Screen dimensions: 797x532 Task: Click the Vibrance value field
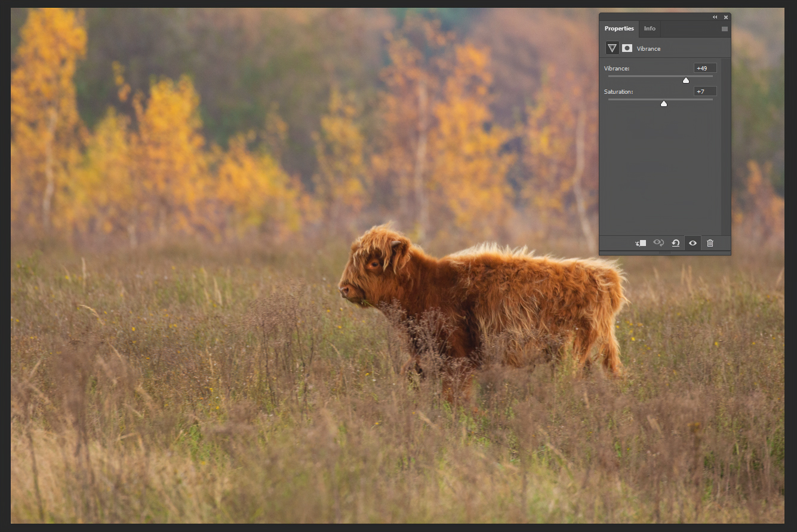pos(705,68)
